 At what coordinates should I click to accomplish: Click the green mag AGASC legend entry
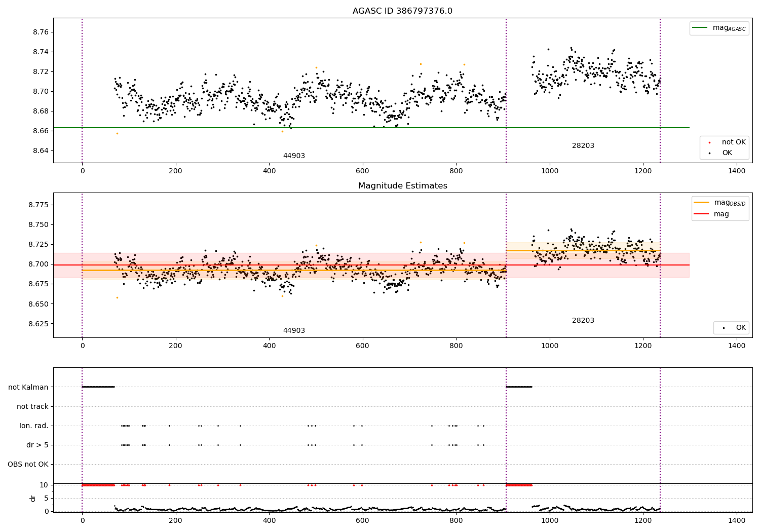pyautogui.click(x=719, y=28)
